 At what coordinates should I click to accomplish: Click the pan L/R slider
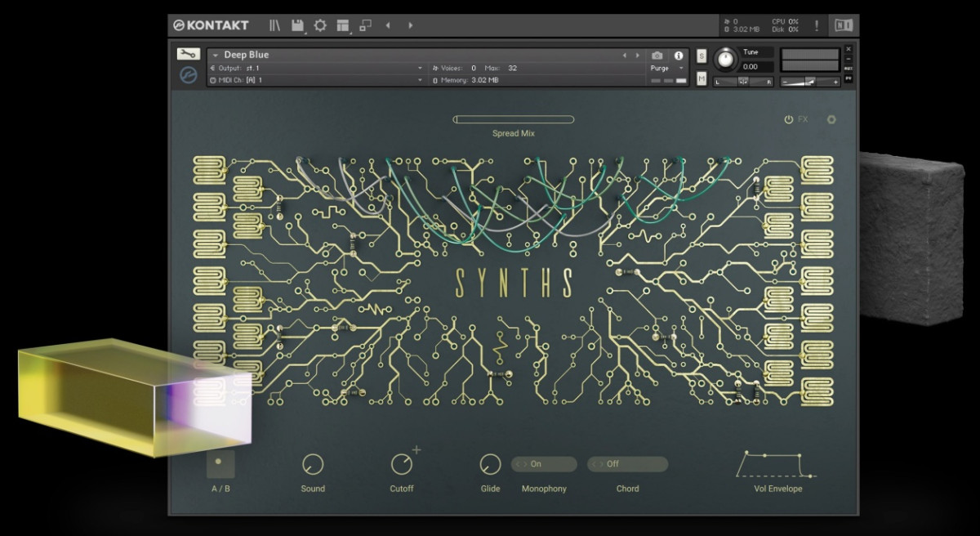pyautogui.click(x=743, y=82)
